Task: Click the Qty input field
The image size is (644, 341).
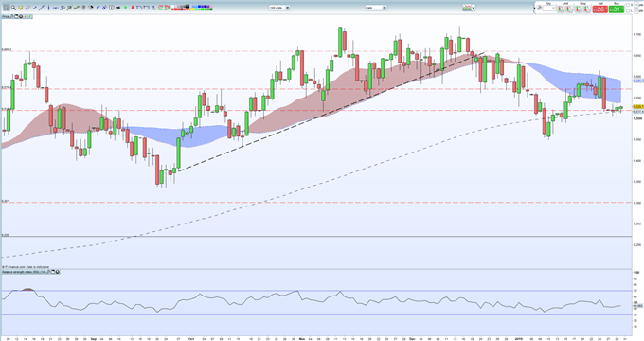Action: point(548,9)
